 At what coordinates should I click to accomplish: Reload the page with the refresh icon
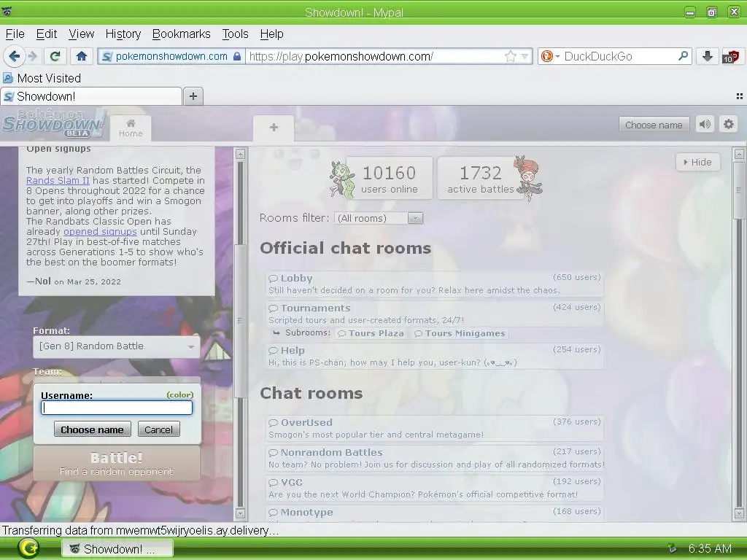(55, 56)
